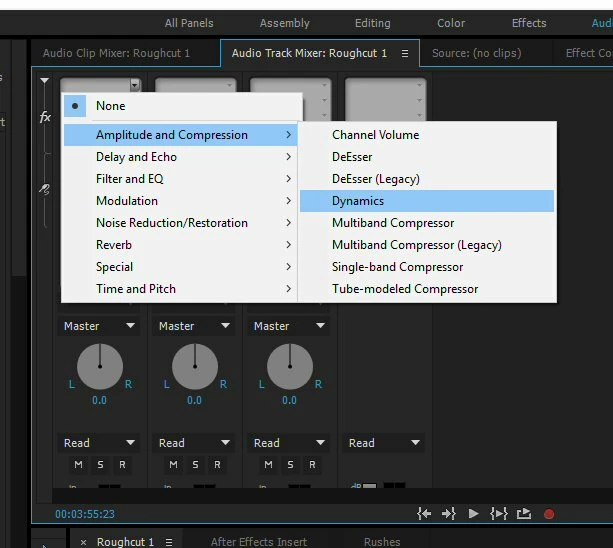The width and height of the screenshot is (613, 548).
Task: Open After Effects Insert timeline tab
Action: (x=259, y=542)
